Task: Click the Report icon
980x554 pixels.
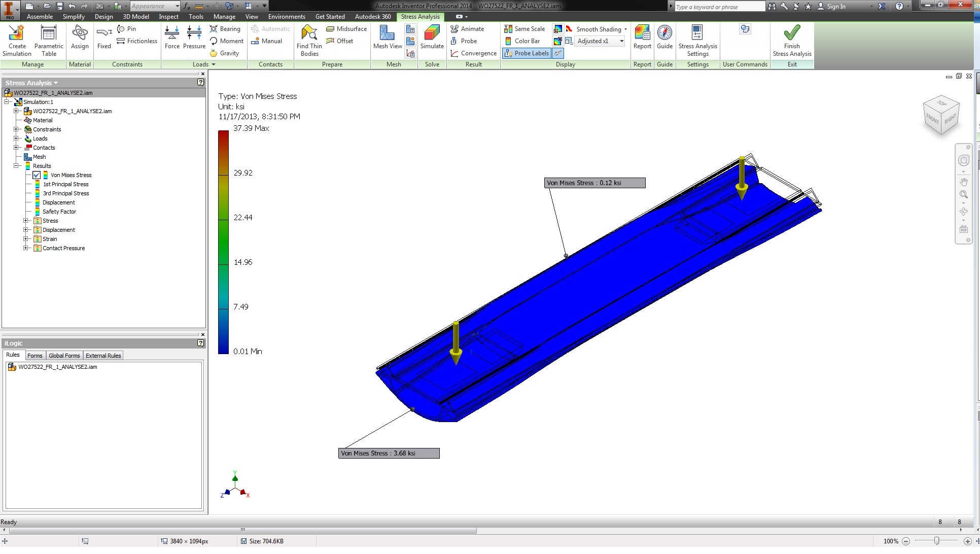Action: pos(642,34)
